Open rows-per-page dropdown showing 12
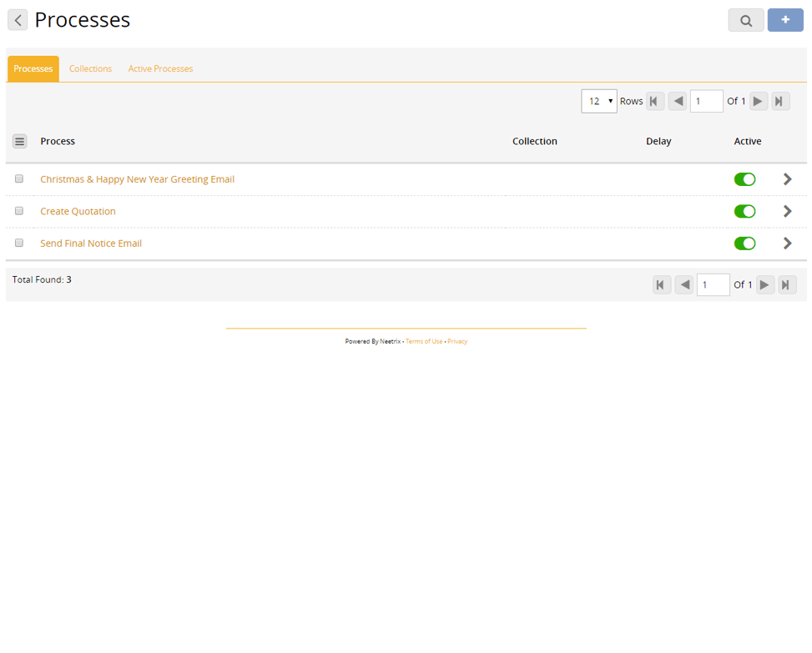The image size is (812, 653). pos(598,101)
